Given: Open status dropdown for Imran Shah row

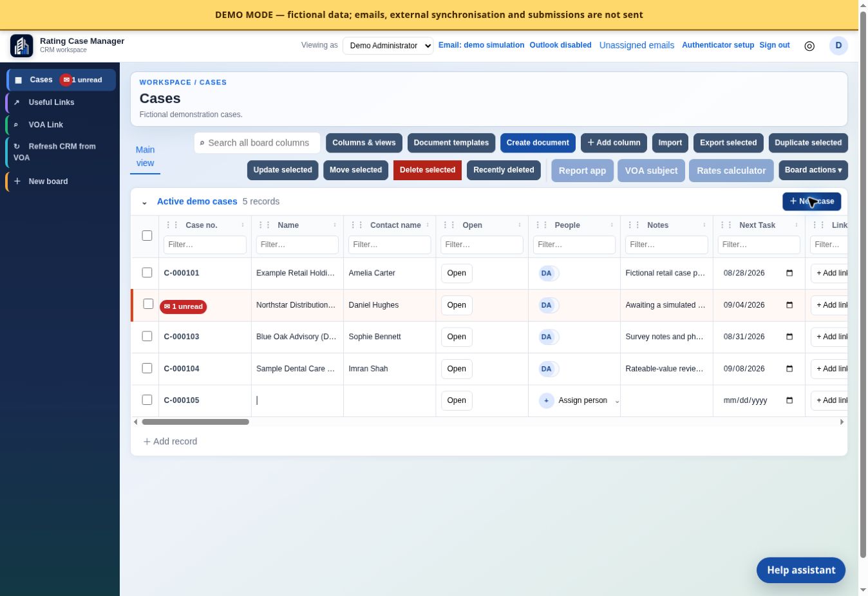Looking at the screenshot, I should tap(457, 369).
